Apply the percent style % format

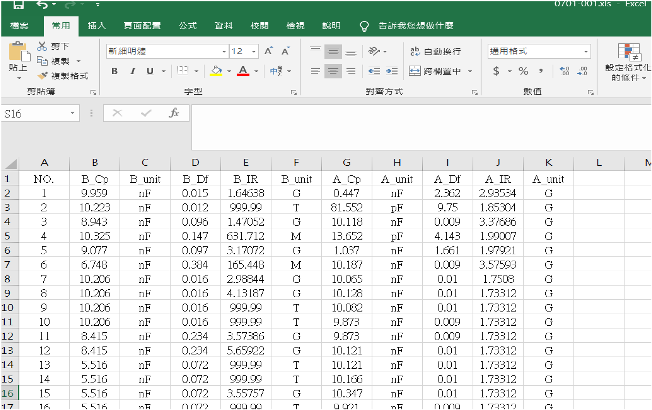(522, 70)
